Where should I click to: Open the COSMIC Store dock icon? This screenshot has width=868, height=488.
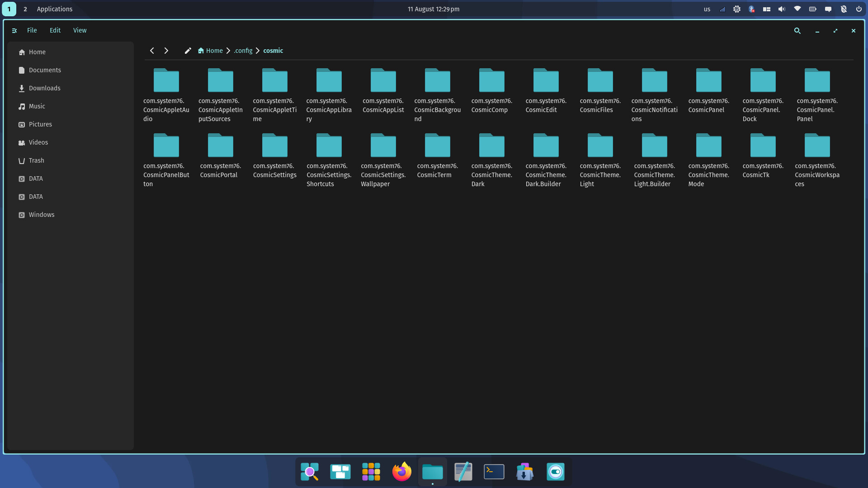(x=525, y=472)
